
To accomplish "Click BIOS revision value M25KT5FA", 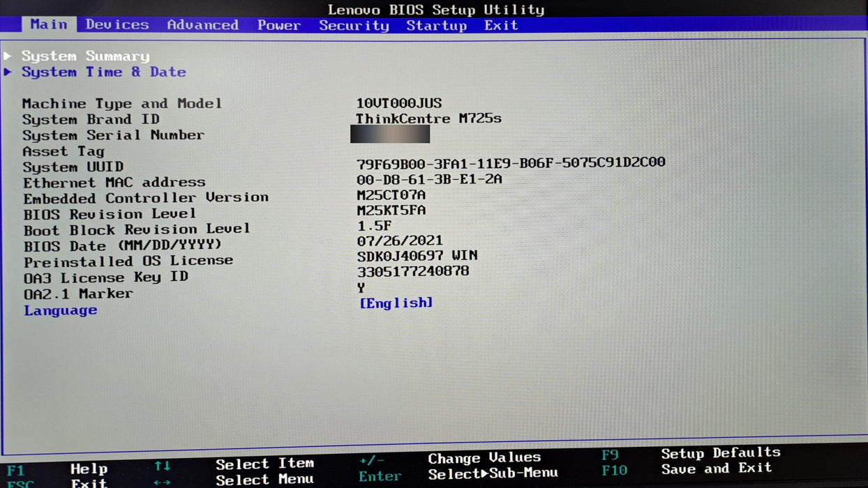I will (x=391, y=210).
